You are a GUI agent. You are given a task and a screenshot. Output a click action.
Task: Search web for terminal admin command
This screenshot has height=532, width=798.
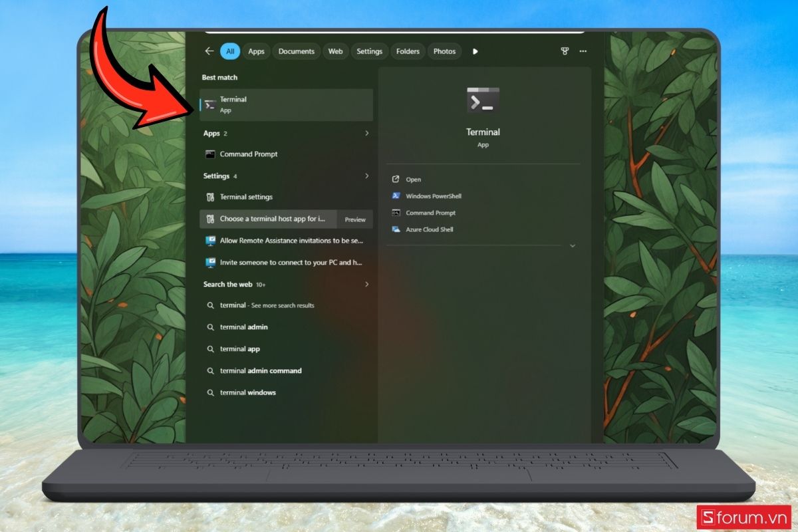(x=287, y=370)
